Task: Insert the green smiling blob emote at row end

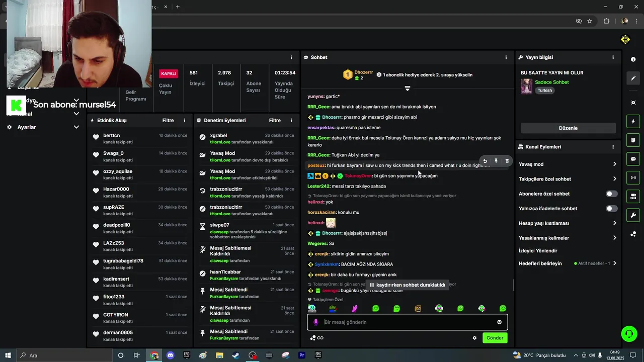Action: (x=503, y=308)
